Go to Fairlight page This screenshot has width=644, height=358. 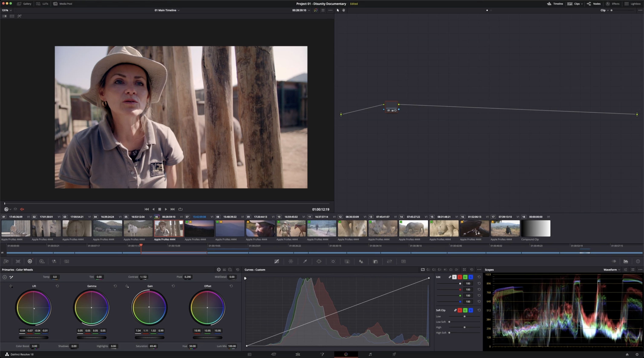tap(370, 354)
